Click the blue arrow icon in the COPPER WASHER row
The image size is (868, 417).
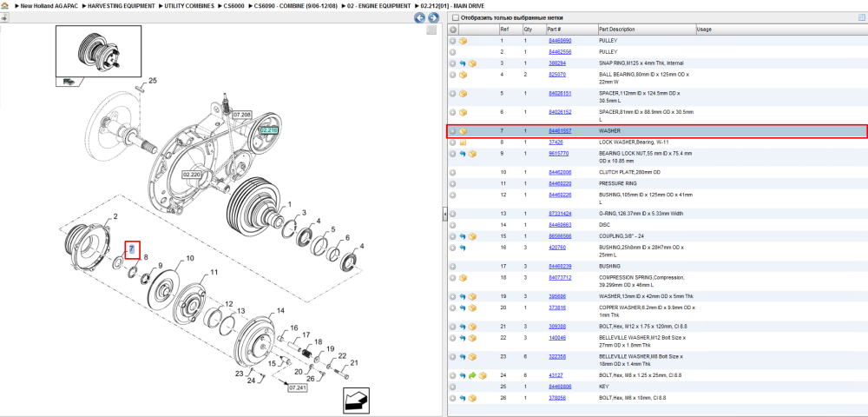click(x=463, y=308)
